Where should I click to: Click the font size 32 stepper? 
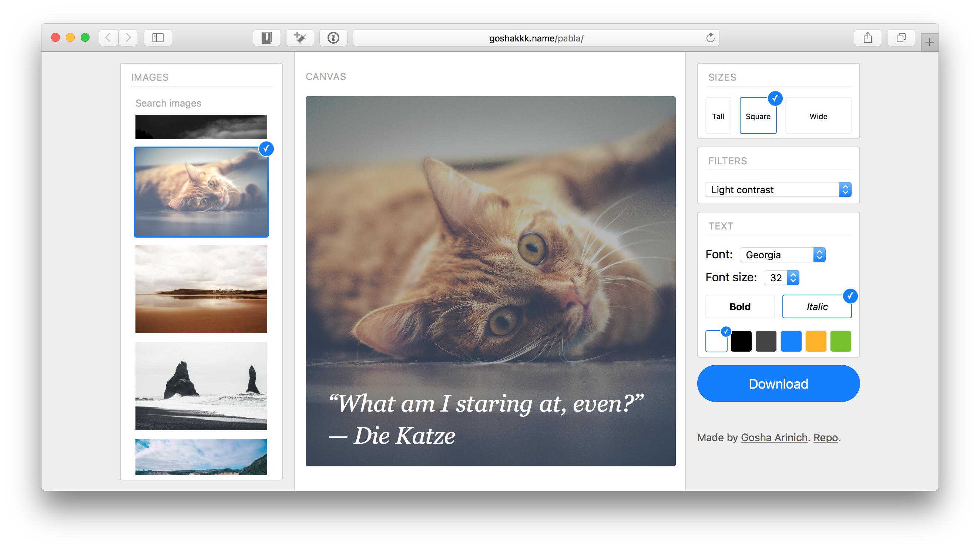point(793,278)
